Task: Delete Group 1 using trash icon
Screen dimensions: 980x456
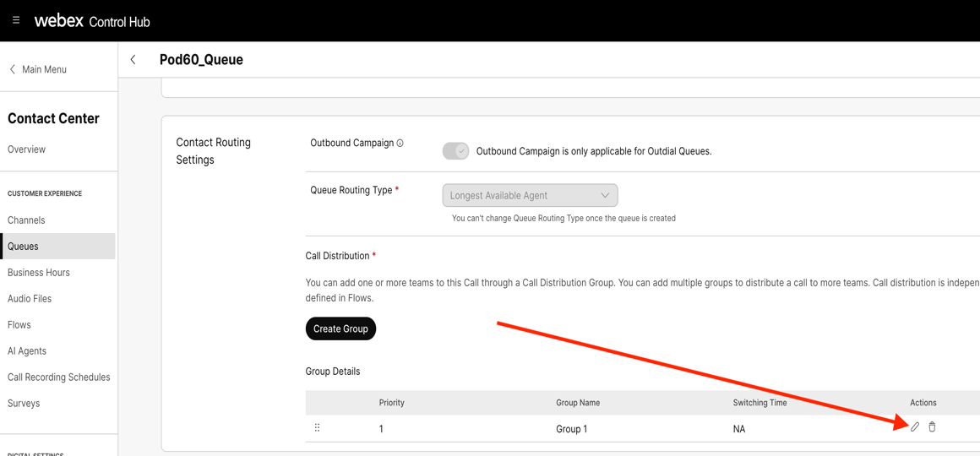Action: pos(933,427)
